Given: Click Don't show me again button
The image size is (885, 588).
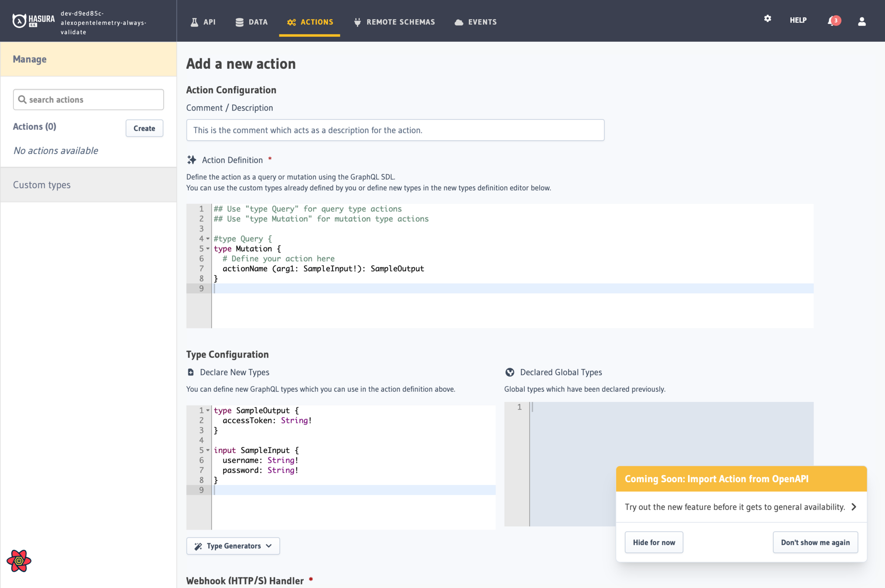Looking at the screenshot, I should 815,542.
